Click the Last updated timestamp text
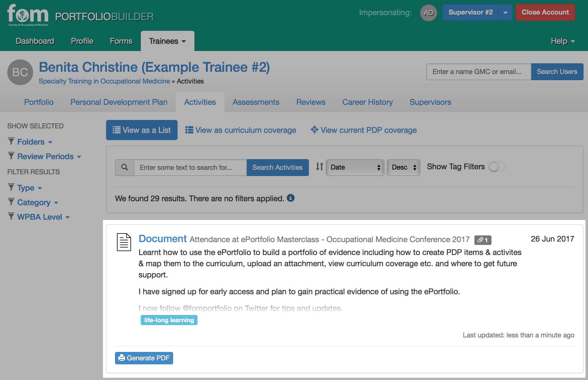The image size is (588, 380). 518,335
